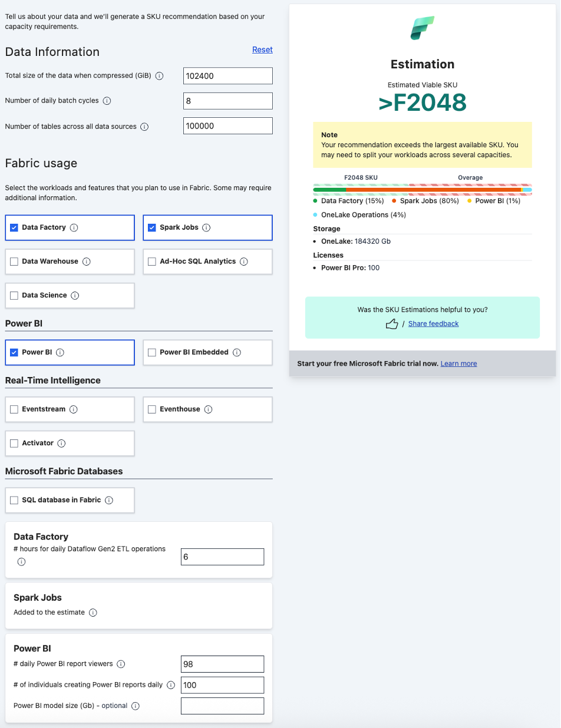Uncheck the Spark Jobs workload
Viewport: 561px width, 728px height.
(x=152, y=227)
